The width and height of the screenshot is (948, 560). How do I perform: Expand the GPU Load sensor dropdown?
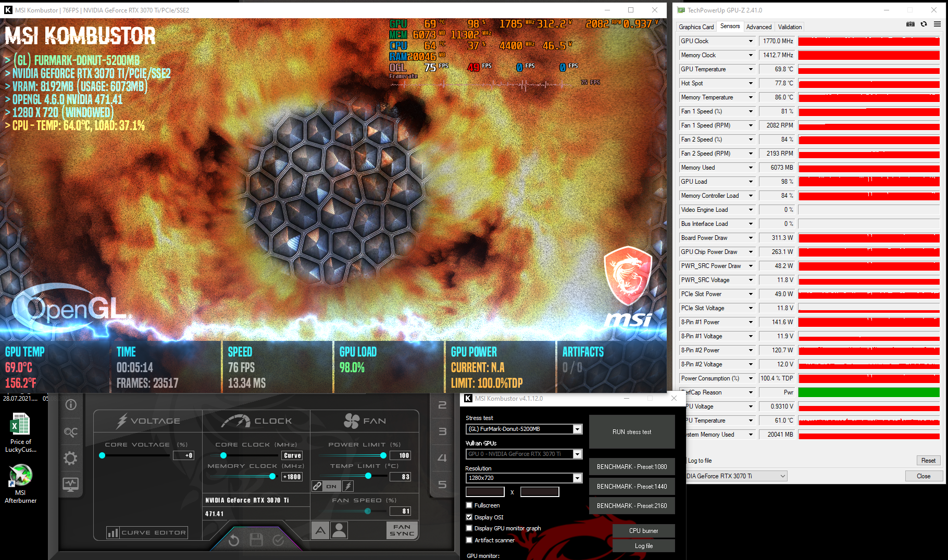point(751,182)
